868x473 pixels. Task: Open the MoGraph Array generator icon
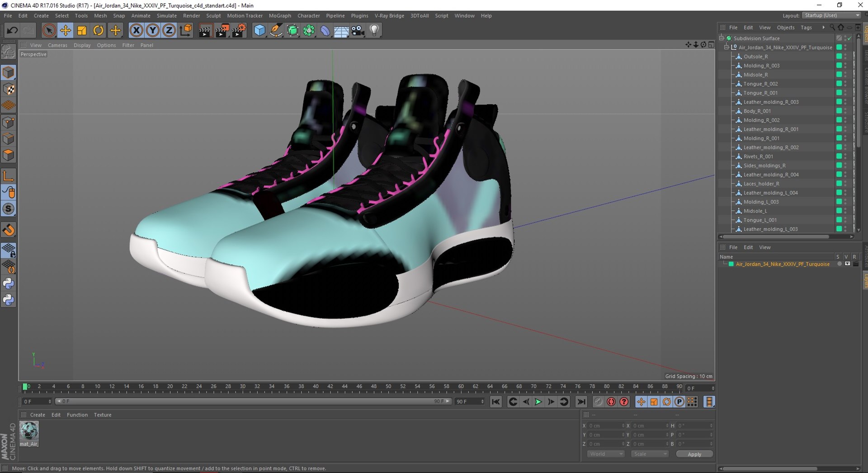point(309,30)
